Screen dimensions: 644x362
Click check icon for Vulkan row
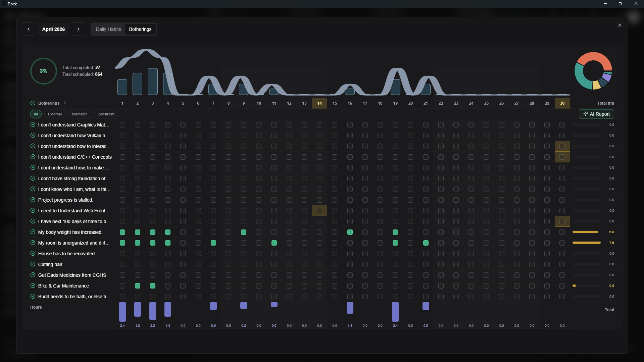click(x=33, y=135)
